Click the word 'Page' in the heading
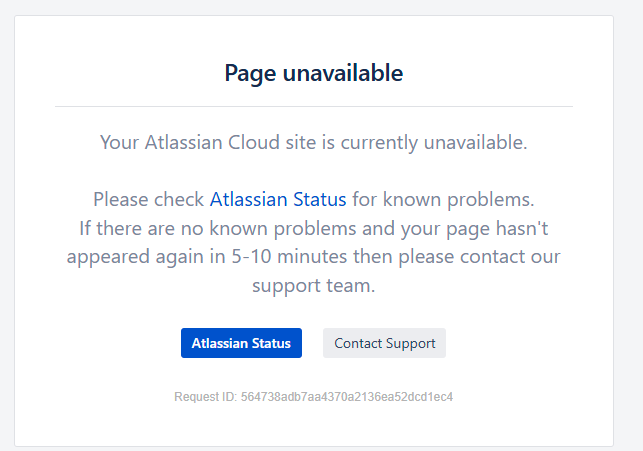This screenshot has width=643, height=451. pos(250,74)
